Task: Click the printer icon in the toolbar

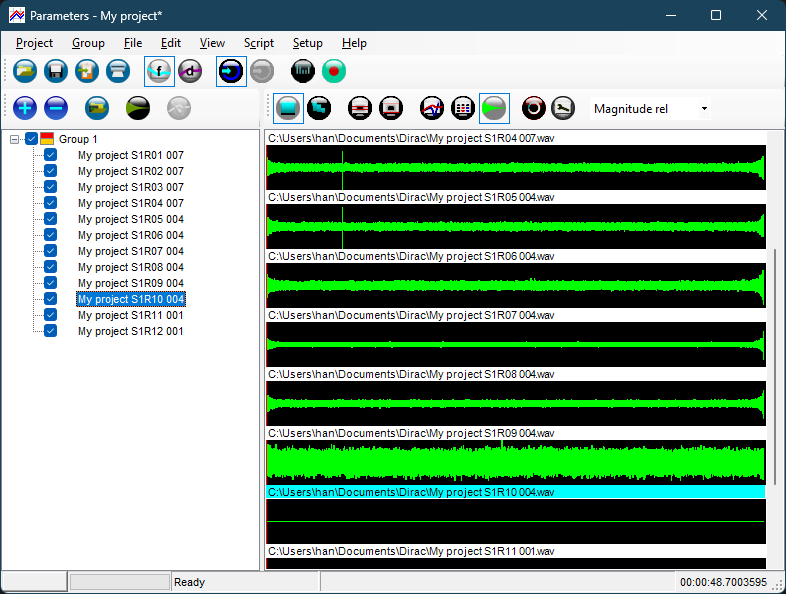Action: click(x=118, y=71)
